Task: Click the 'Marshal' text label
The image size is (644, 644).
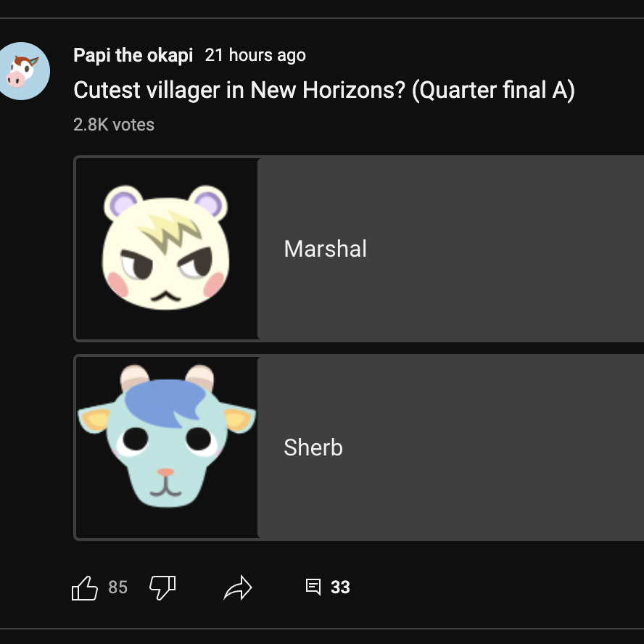Action: [325, 249]
